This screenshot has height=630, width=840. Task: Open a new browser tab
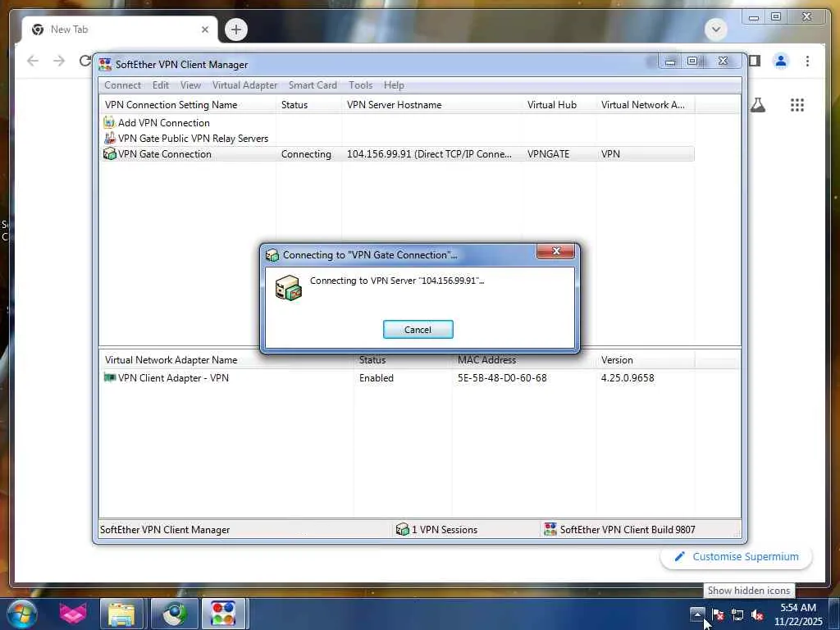[236, 30]
